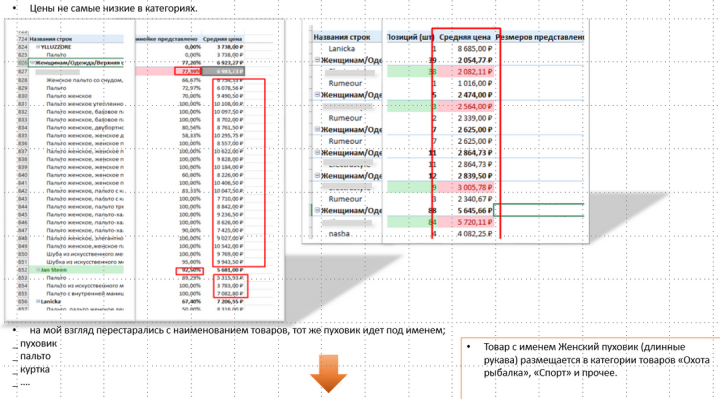This screenshot has width=720, height=399.
Task: Click the Lanicka row in right table
Action: [x=342, y=49]
